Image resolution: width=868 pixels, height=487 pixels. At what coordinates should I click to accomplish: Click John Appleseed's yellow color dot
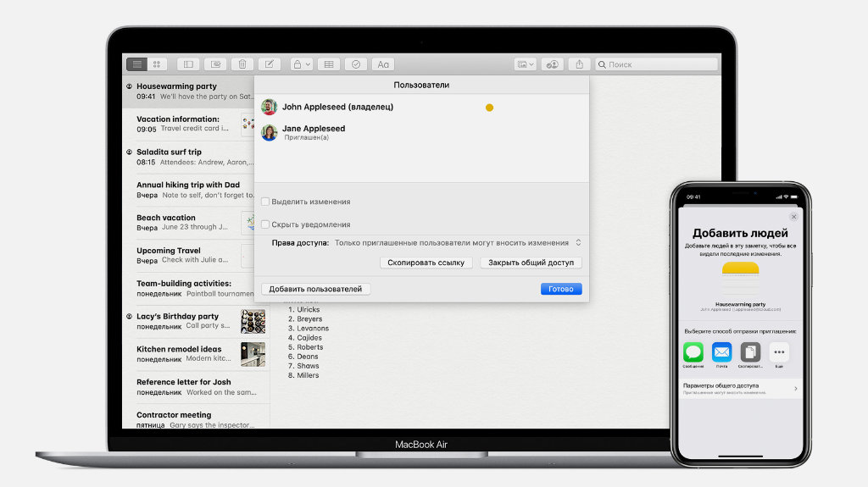click(x=489, y=108)
